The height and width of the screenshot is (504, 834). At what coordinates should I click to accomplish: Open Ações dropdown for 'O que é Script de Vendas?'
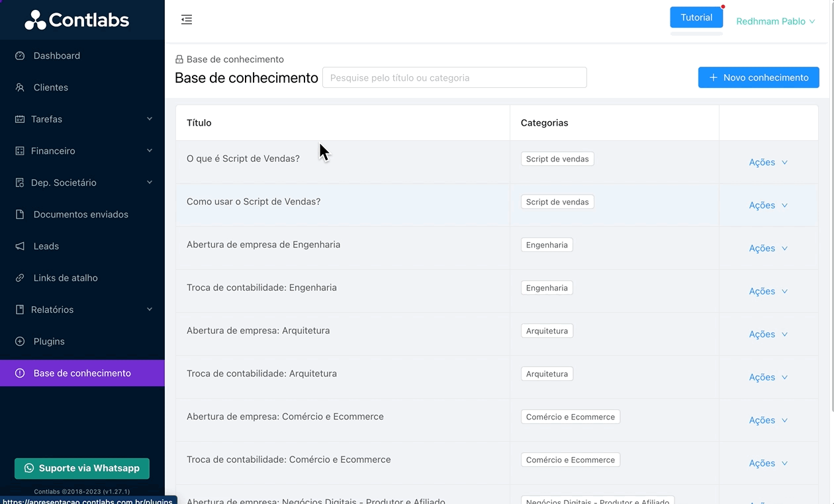click(768, 163)
